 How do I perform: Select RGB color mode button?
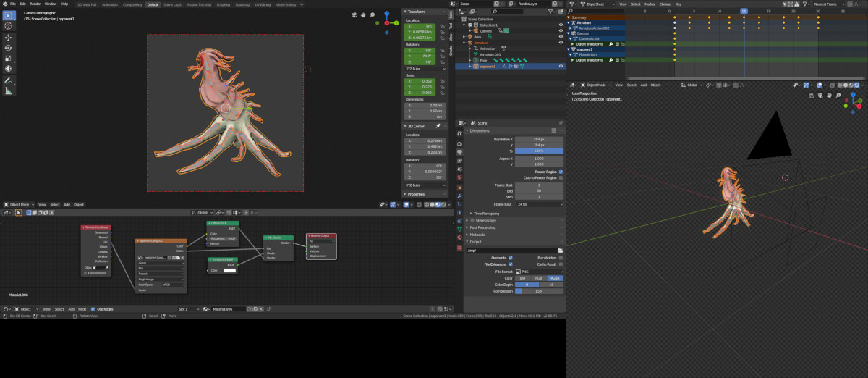[538, 278]
